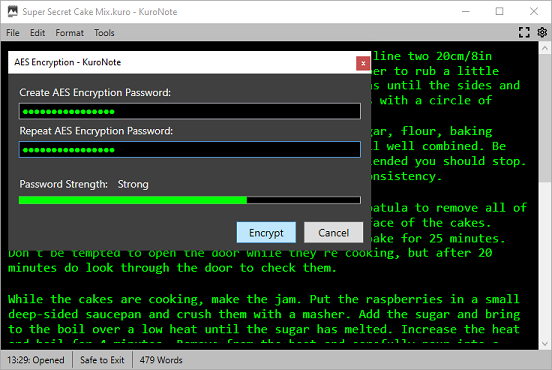Open the File menu
Image resolution: width=552 pixels, height=370 pixels.
click(x=13, y=33)
